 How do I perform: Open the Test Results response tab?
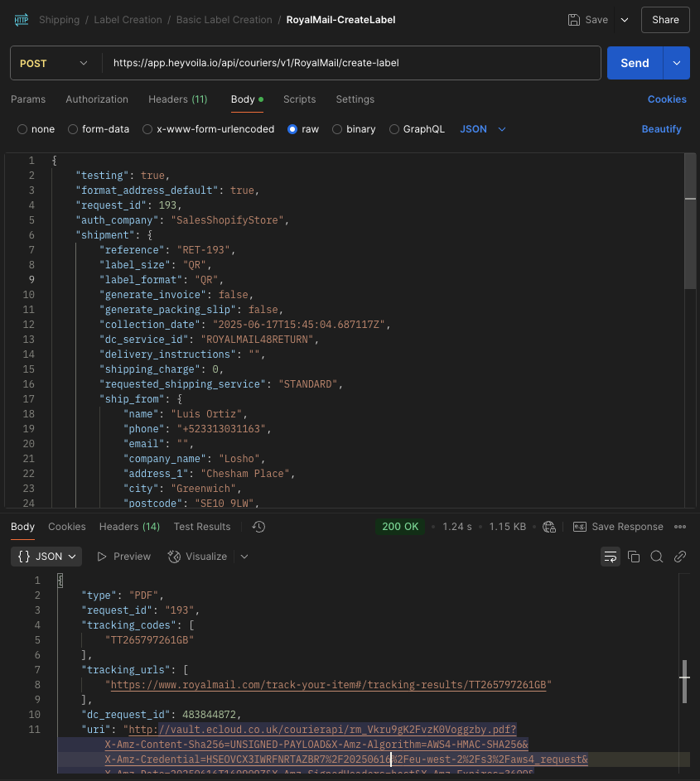[202, 527]
